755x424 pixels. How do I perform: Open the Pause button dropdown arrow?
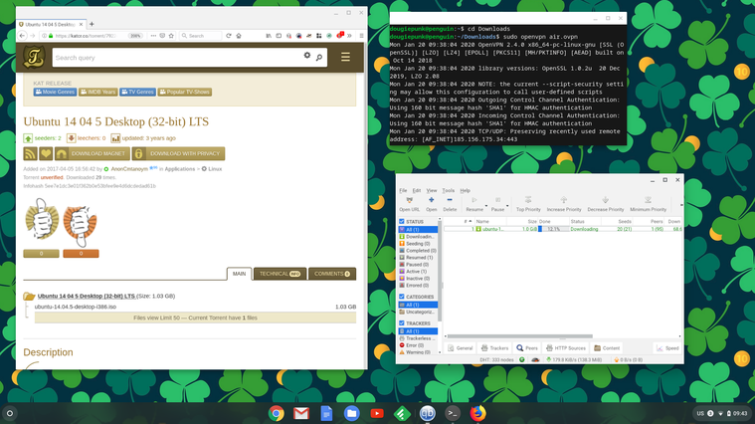pos(507,206)
